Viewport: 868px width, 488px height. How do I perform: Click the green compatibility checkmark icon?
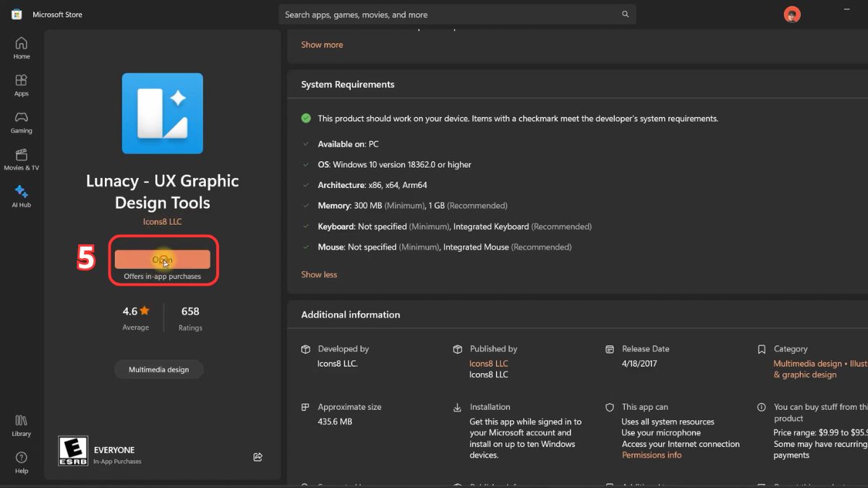pyautogui.click(x=306, y=118)
